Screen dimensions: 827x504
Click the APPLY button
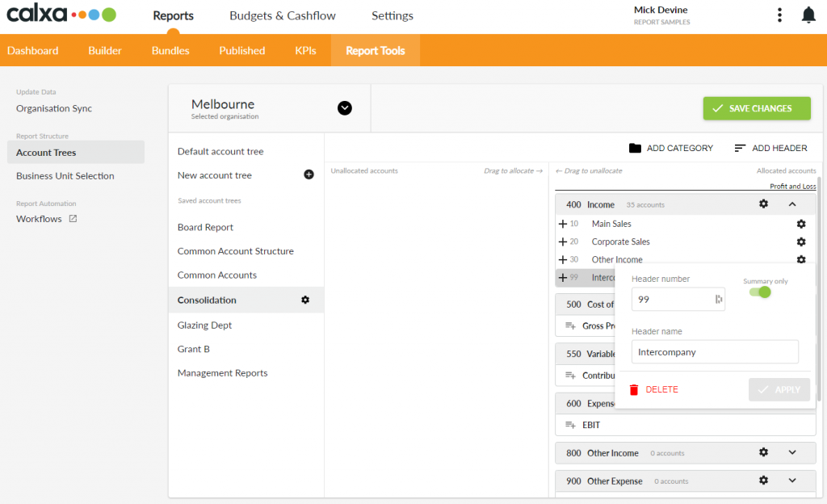coord(779,388)
